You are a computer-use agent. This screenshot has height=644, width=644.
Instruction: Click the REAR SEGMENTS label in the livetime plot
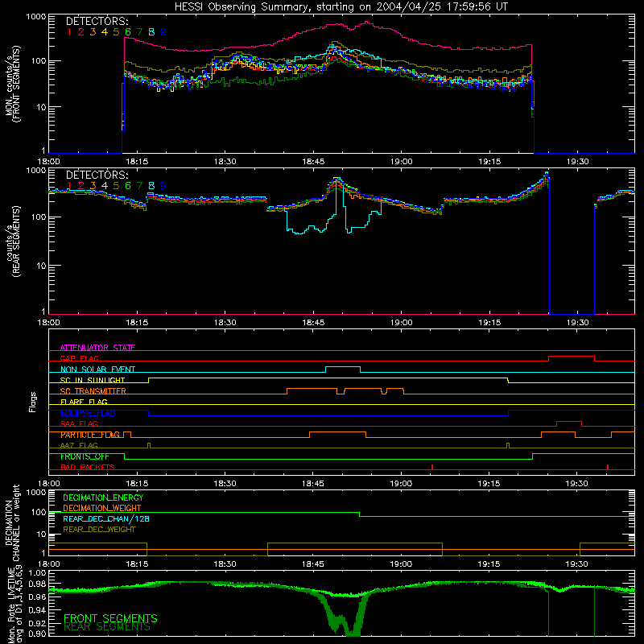(107, 627)
